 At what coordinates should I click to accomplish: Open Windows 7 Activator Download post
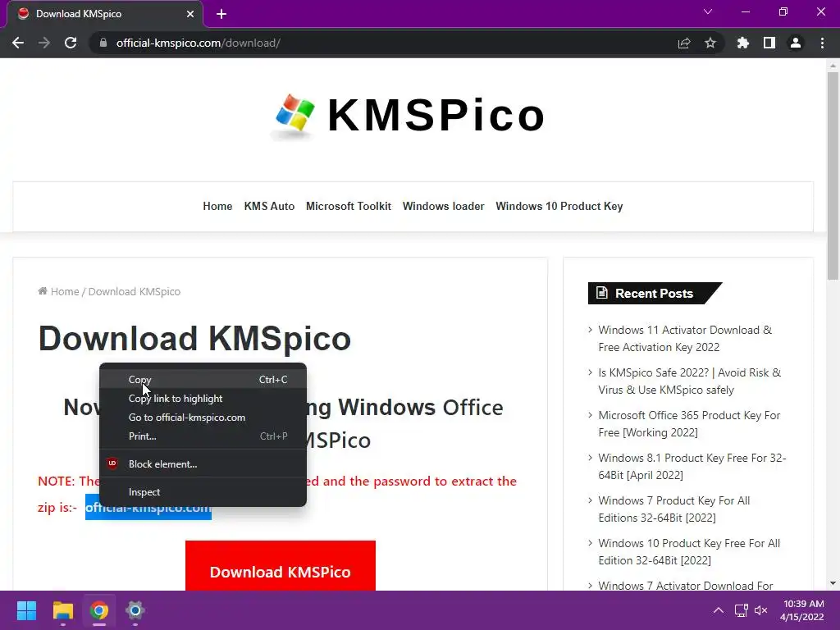click(x=685, y=586)
